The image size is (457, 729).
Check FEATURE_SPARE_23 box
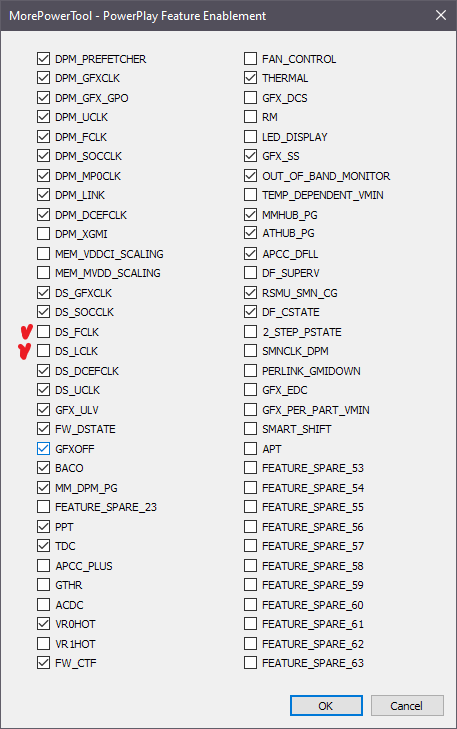[43, 507]
